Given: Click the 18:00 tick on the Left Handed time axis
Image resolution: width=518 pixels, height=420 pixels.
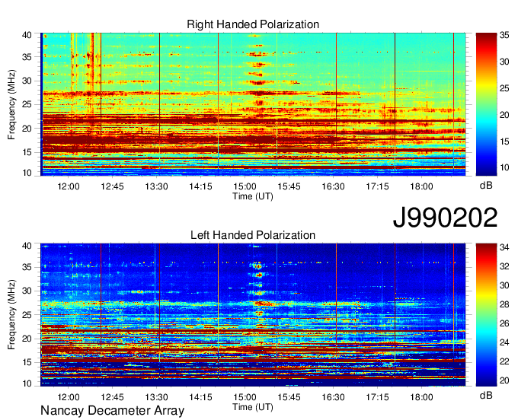Looking at the screenshot, I should coord(421,397).
